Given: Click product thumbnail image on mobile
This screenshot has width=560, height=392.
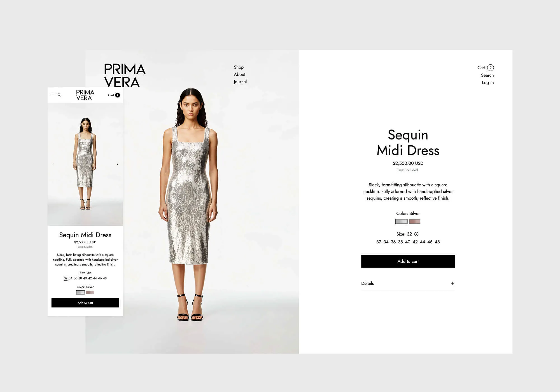Looking at the screenshot, I should (85, 164).
